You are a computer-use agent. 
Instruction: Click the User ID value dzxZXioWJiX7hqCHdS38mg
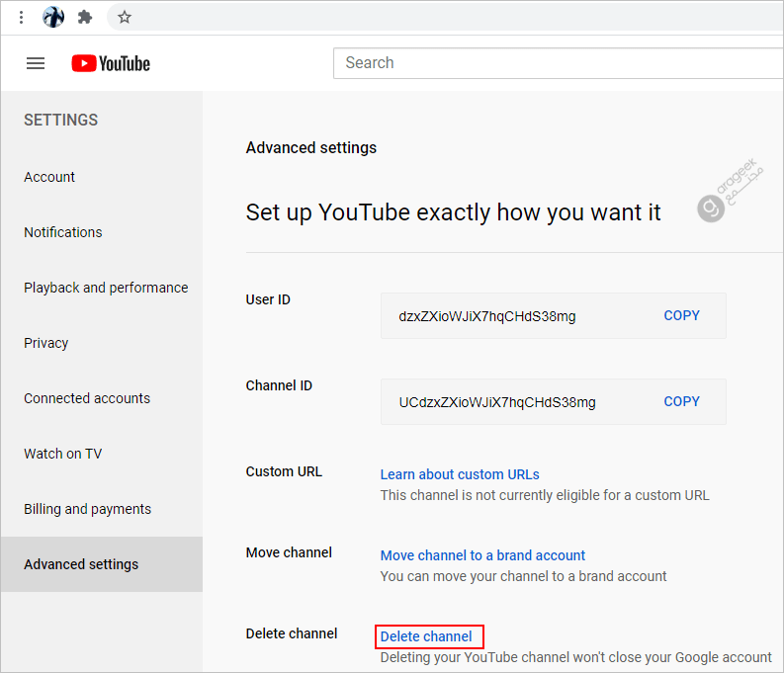[487, 317]
